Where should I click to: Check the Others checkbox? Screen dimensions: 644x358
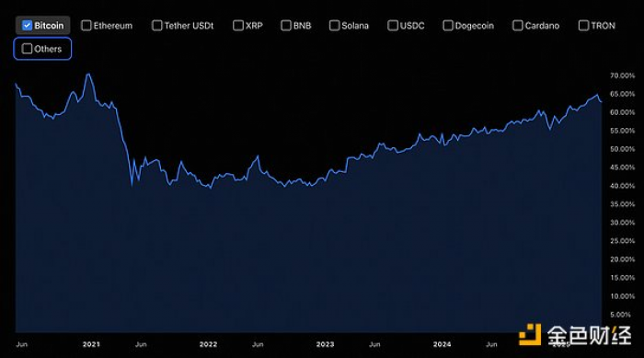pyautogui.click(x=27, y=49)
